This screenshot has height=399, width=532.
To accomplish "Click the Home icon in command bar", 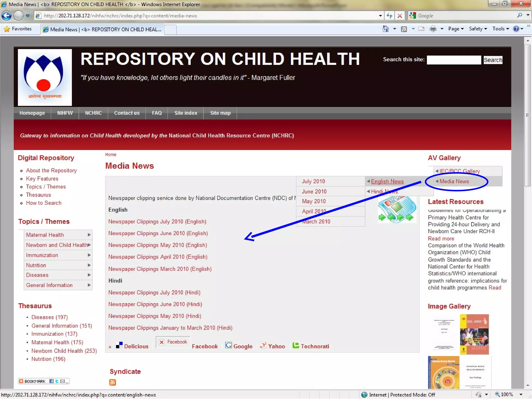I will coord(385,29).
